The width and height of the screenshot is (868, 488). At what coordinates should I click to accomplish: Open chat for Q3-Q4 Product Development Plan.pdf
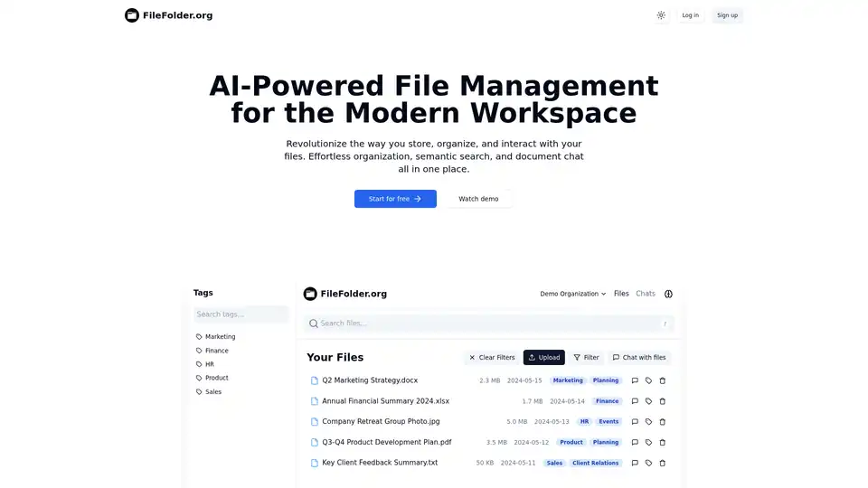(x=635, y=443)
